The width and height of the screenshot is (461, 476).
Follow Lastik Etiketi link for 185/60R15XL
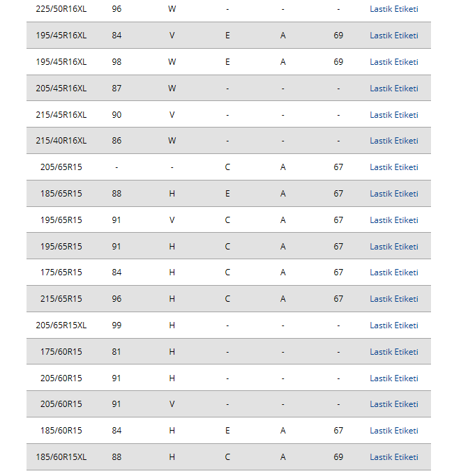pos(393,457)
